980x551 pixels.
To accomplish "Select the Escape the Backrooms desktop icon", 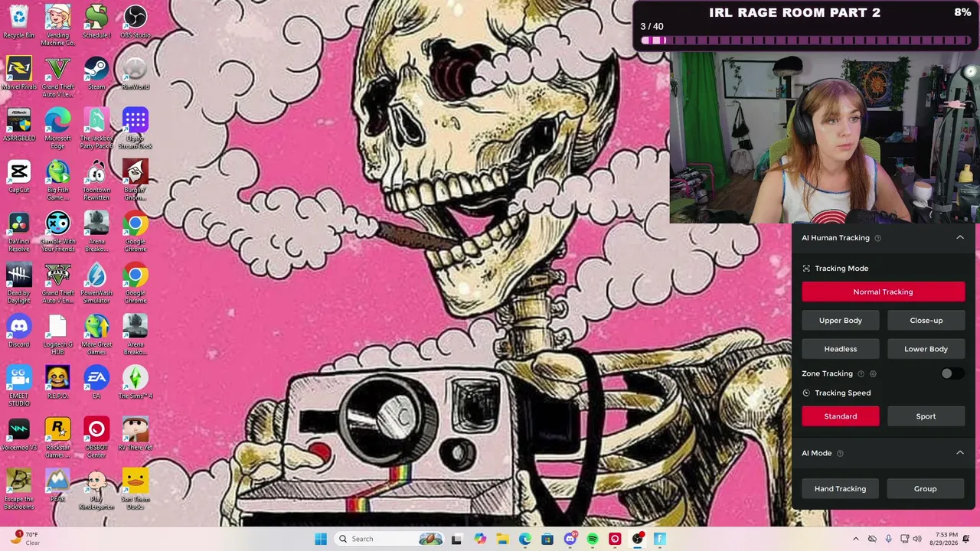I will [x=19, y=489].
